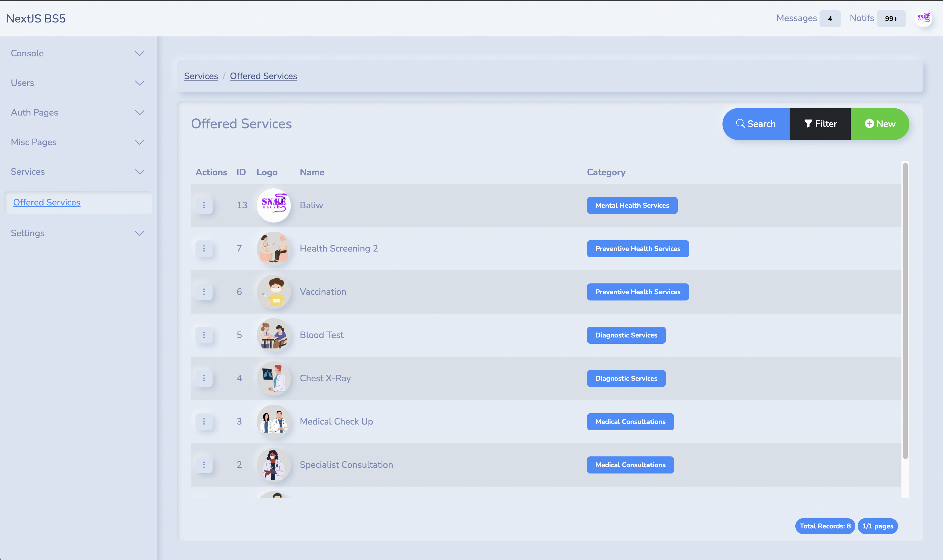
Task: Open the Settings sidebar menu
Action: [140, 233]
